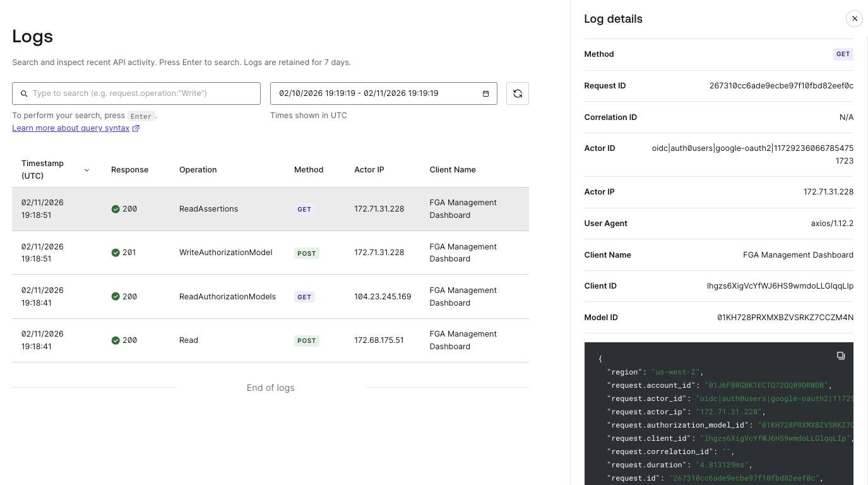
Task: Click the Times shown in UTC note
Action: pyautogui.click(x=309, y=116)
